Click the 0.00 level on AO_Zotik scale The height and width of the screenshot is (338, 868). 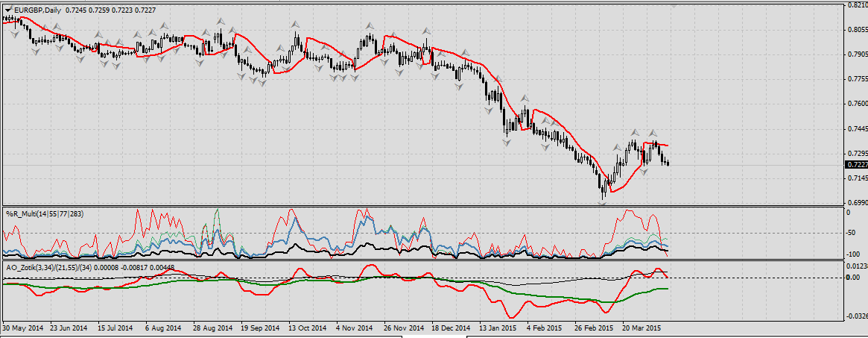pos(853,277)
